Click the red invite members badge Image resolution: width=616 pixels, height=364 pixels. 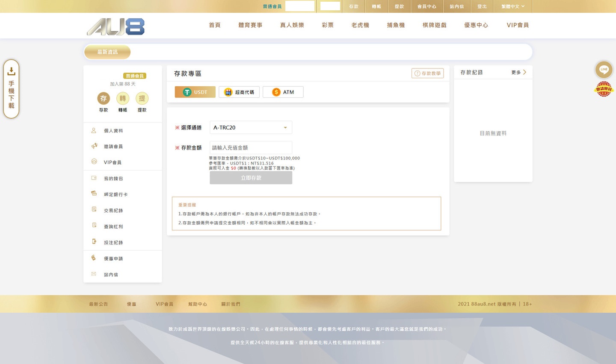[x=604, y=89]
